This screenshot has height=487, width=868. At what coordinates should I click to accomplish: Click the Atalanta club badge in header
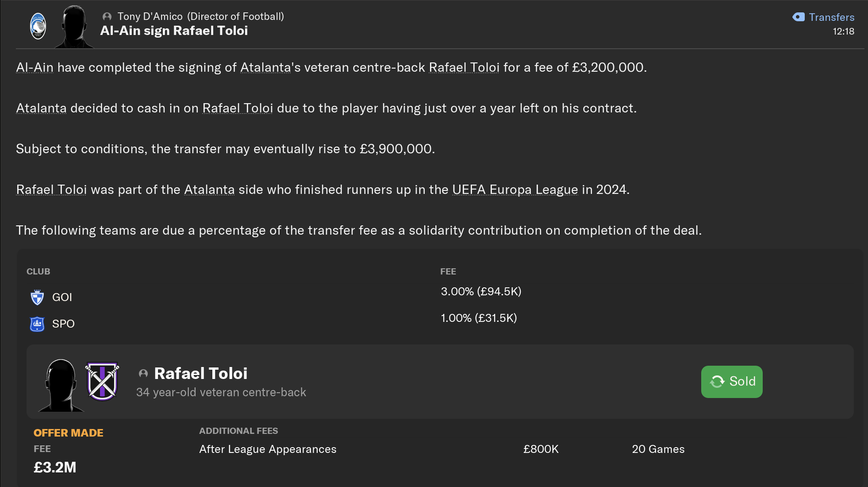pos(38,26)
